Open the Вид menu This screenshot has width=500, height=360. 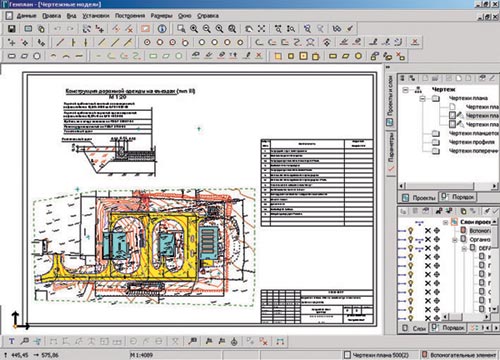pos(71,16)
